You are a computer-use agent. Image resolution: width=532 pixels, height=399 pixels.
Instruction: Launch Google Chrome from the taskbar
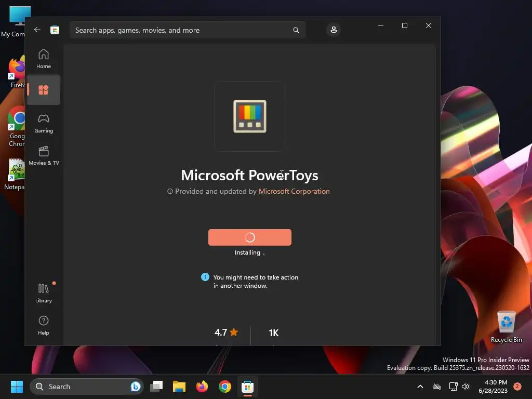pyautogui.click(x=224, y=387)
